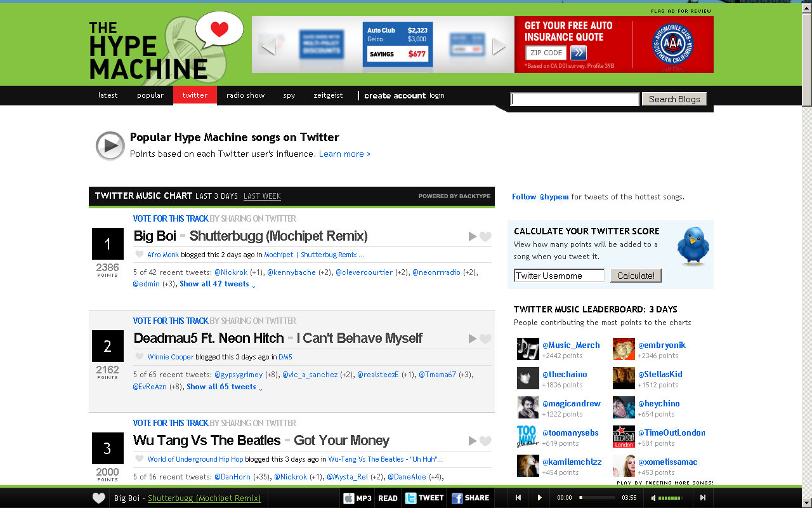This screenshot has height=508, width=812.
Task: Open @Music_Merch avatar thumbnail
Action: point(528,349)
